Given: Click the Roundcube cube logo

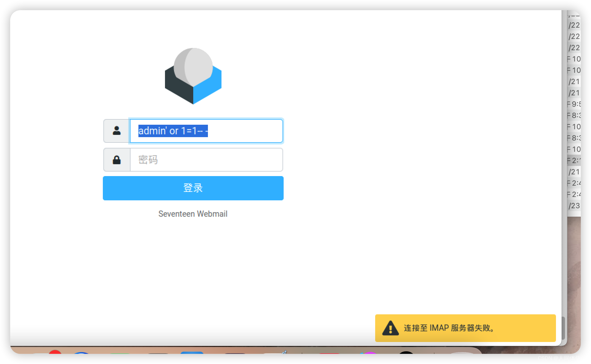Looking at the screenshot, I should coord(193,76).
